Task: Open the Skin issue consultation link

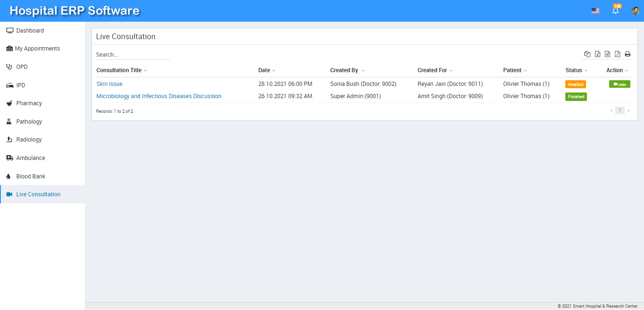Action: coord(109,84)
